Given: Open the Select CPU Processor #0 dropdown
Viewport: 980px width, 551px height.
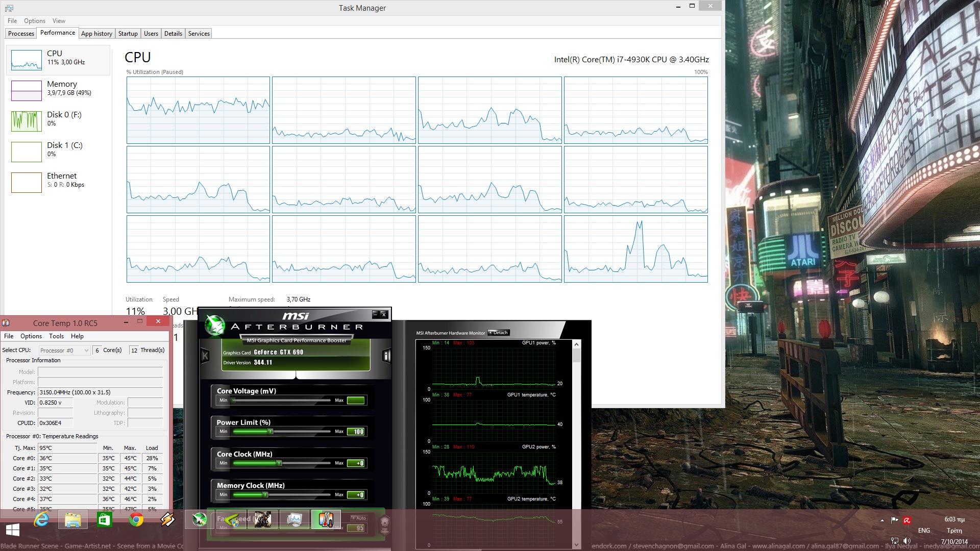Looking at the screenshot, I should coord(64,350).
